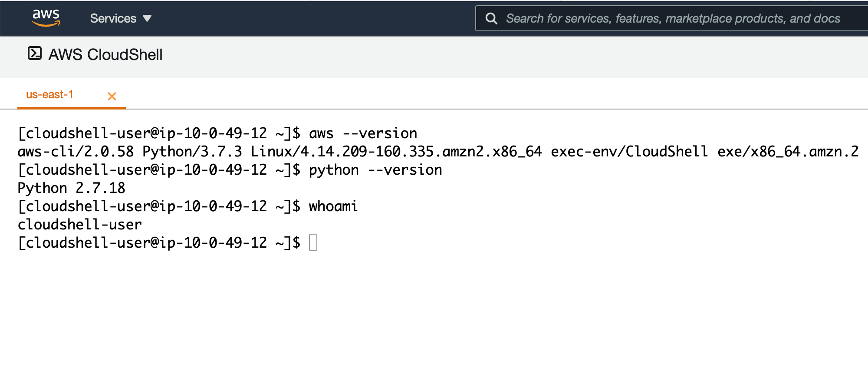Open the Services menu
The width and height of the screenshot is (868, 365).
pos(113,18)
